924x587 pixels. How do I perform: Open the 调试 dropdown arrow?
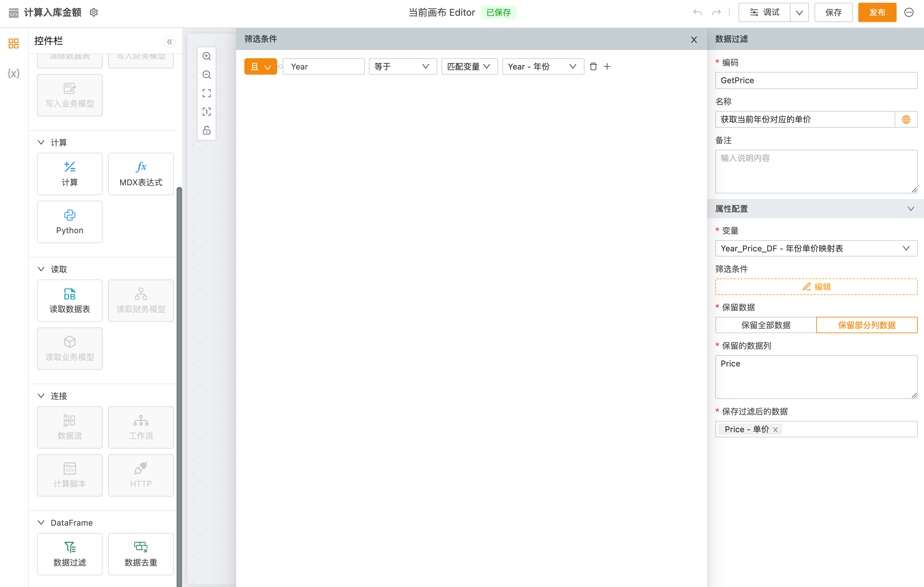click(799, 12)
